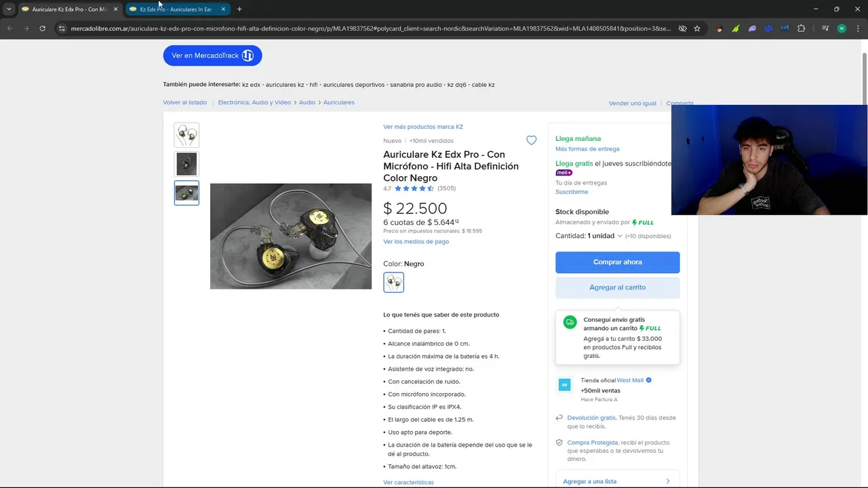
Task: Click the green free-shipping cart icon
Action: 570,323
